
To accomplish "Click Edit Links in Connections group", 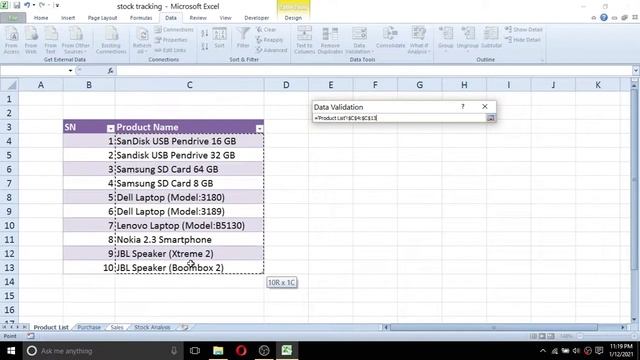I will point(171,50).
